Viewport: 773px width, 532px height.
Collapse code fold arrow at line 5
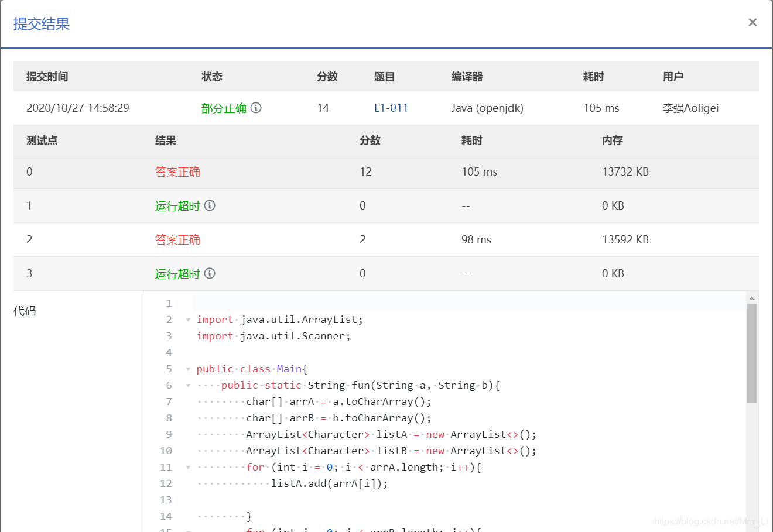[x=188, y=369]
